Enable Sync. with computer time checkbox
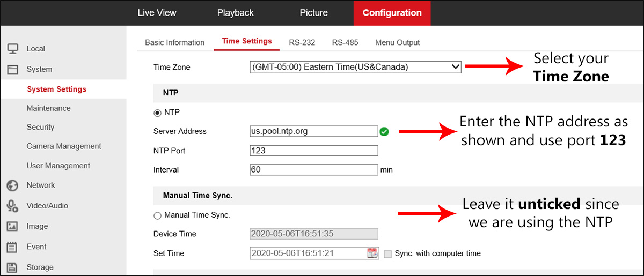Screen dimensions: 644x276 point(388,253)
